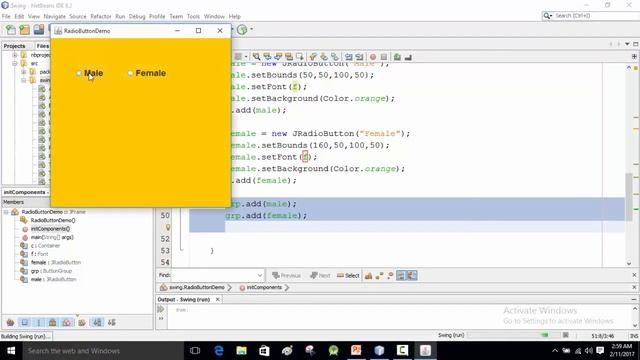Click the Save All toolbar icon
Viewport: 640px width, 360px height.
pyautogui.click(x=39, y=30)
